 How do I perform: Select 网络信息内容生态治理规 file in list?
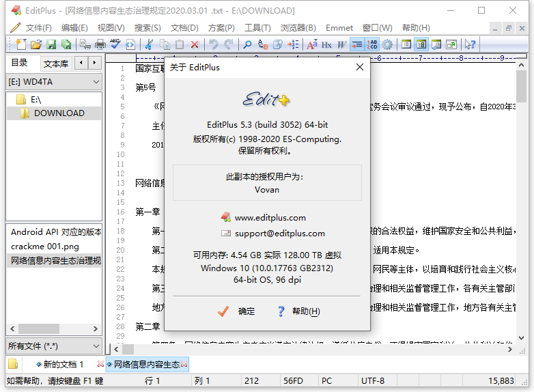click(x=56, y=261)
